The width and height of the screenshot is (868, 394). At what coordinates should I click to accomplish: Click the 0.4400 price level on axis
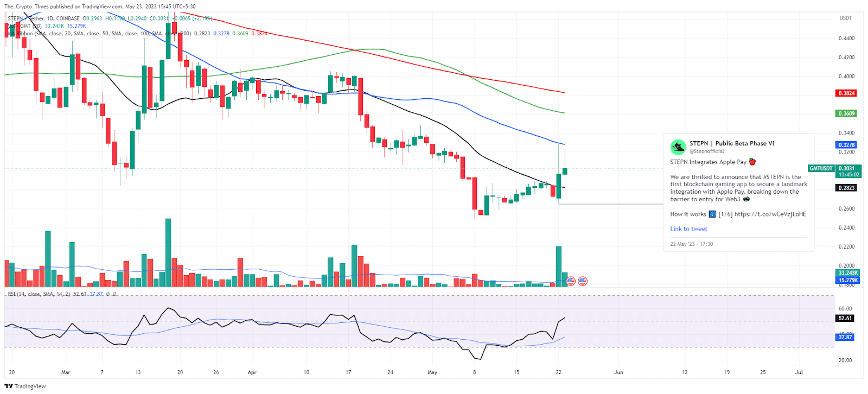(x=846, y=39)
